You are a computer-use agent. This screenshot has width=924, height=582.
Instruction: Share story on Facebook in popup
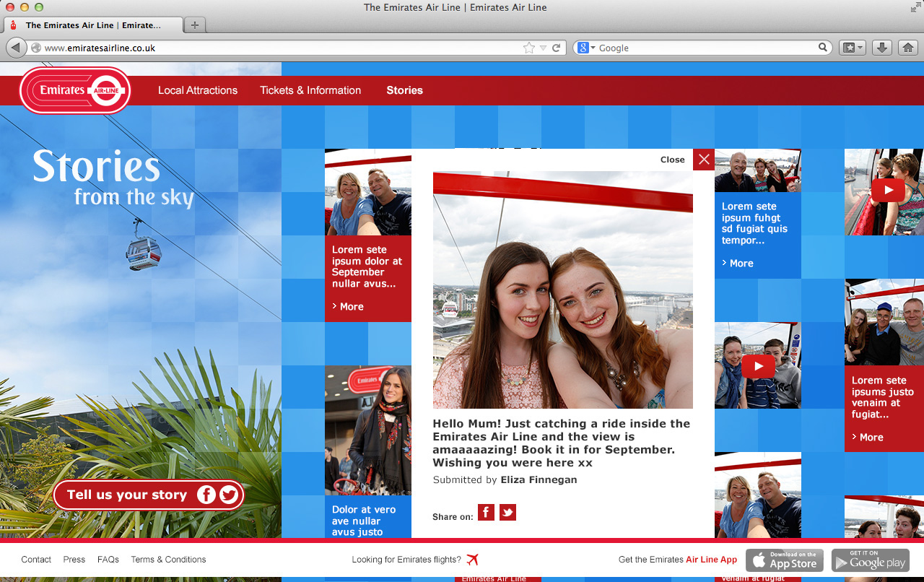[486, 513]
